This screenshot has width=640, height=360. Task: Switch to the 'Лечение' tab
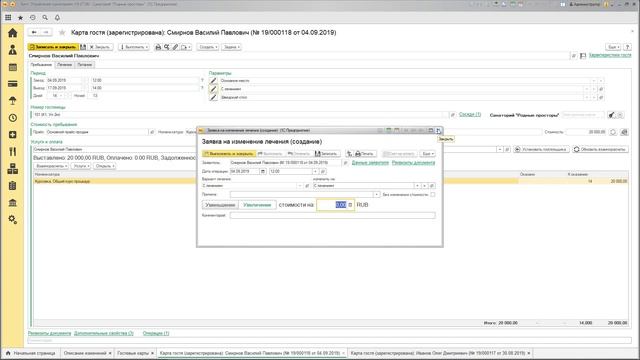click(x=64, y=64)
